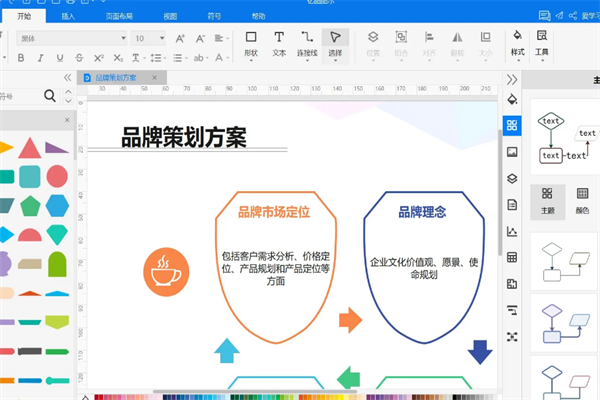The image size is (600, 400).
Task: Select the 品牌策划方案 document tab
Action: pos(116,78)
